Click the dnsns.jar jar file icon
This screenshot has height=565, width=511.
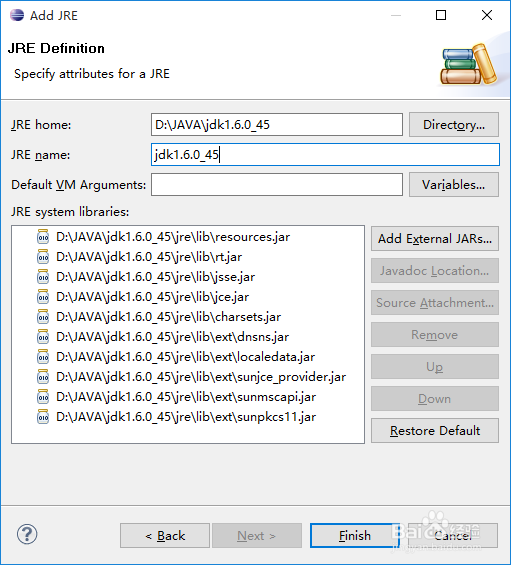(x=43, y=337)
